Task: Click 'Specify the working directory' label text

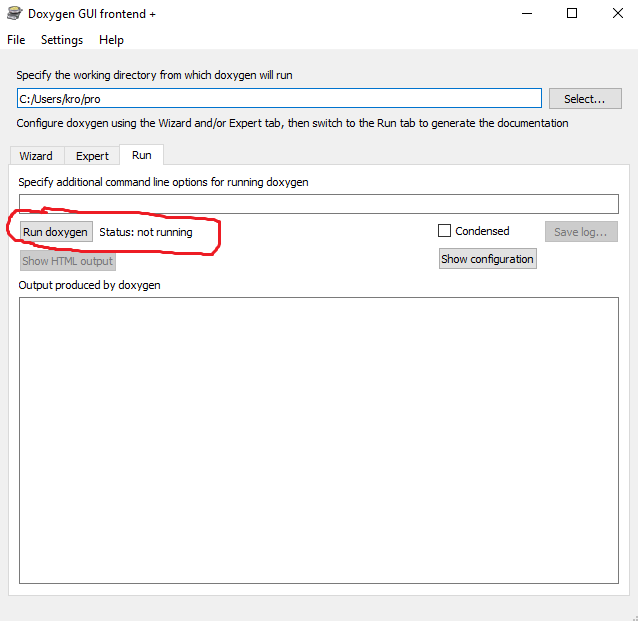Action: point(154,75)
